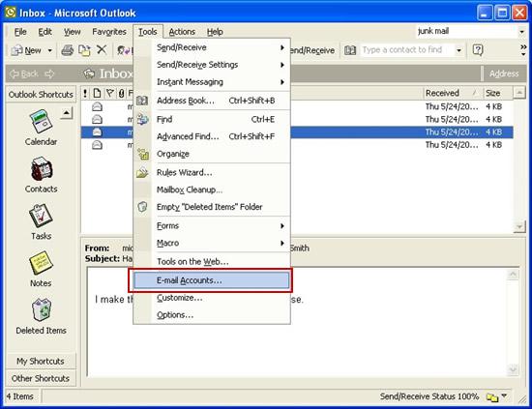Click the Empty Deleted Items menu icon
Viewport: 532px width, 409px height.
(x=142, y=207)
